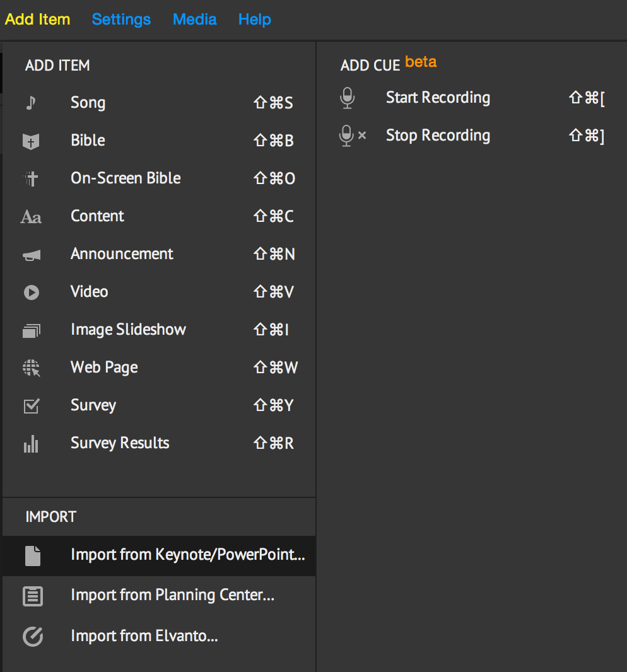Viewport: 627px width, 672px height.
Task: Click the Announcement megaphone icon
Action: [32, 255]
